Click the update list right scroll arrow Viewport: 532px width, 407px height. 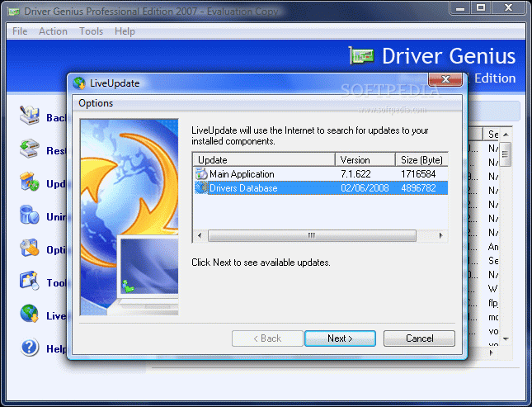[440, 235]
